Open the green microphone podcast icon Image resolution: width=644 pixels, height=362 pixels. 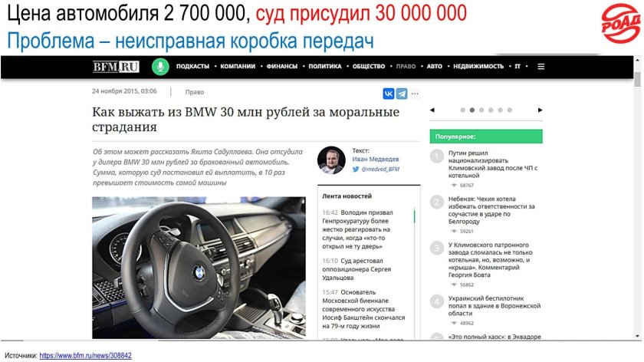[x=160, y=67]
